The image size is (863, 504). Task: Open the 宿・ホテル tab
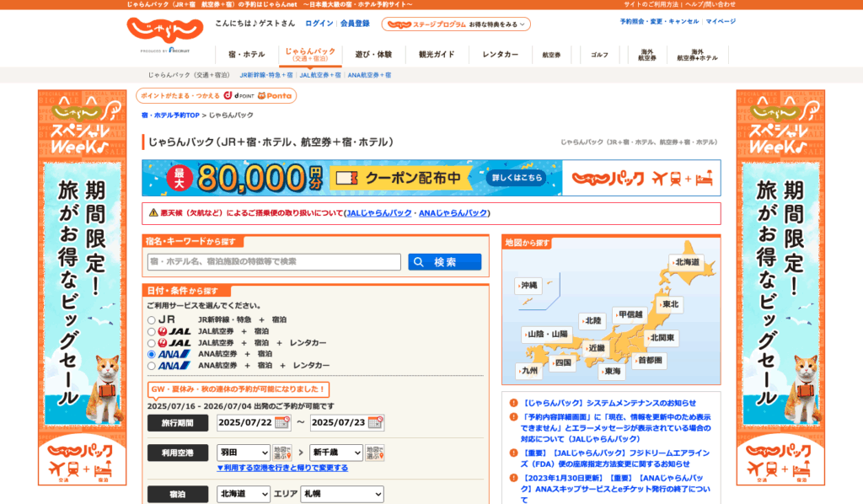247,55
